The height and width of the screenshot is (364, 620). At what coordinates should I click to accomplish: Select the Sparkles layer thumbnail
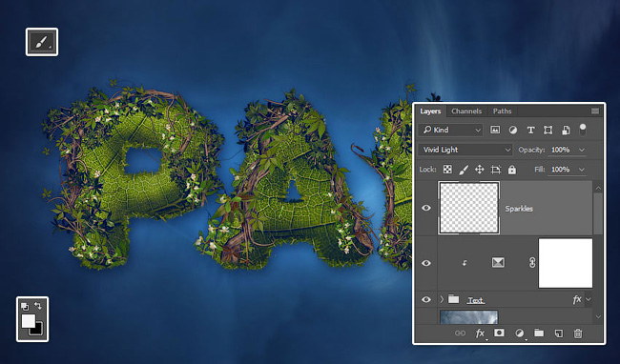pyautogui.click(x=469, y=208)
